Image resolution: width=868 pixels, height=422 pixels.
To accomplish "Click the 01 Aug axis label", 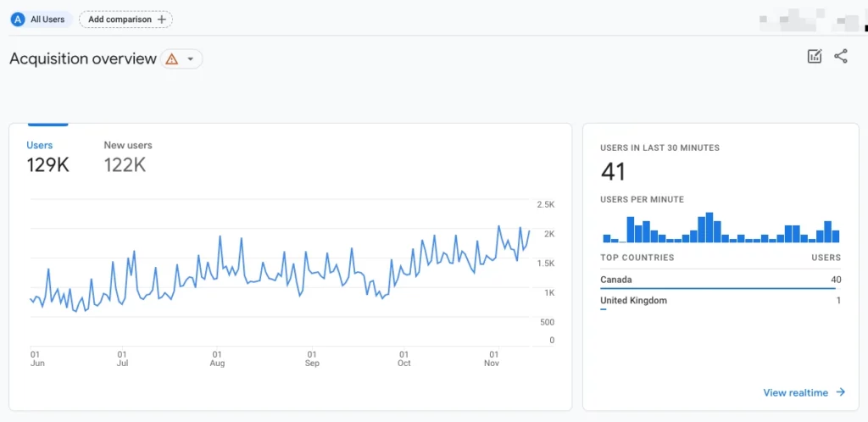I will pos(218,358).
